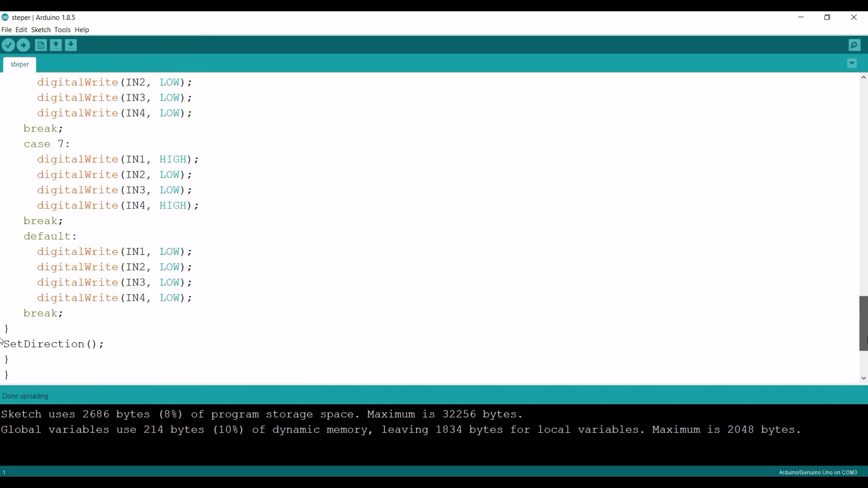Click 'digitalWrite(IN4, HIGH);' line
This screenshot has width=868, height=488.
tap(118, 206)
